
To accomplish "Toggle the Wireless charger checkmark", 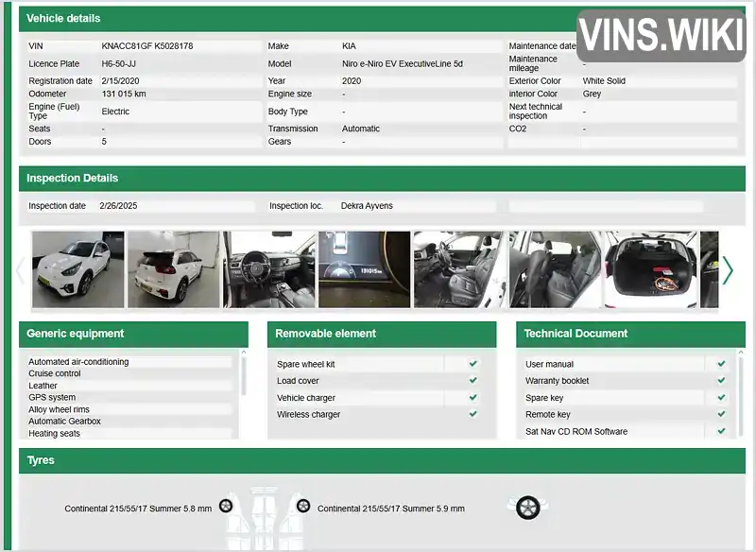I will click(473, 414).
